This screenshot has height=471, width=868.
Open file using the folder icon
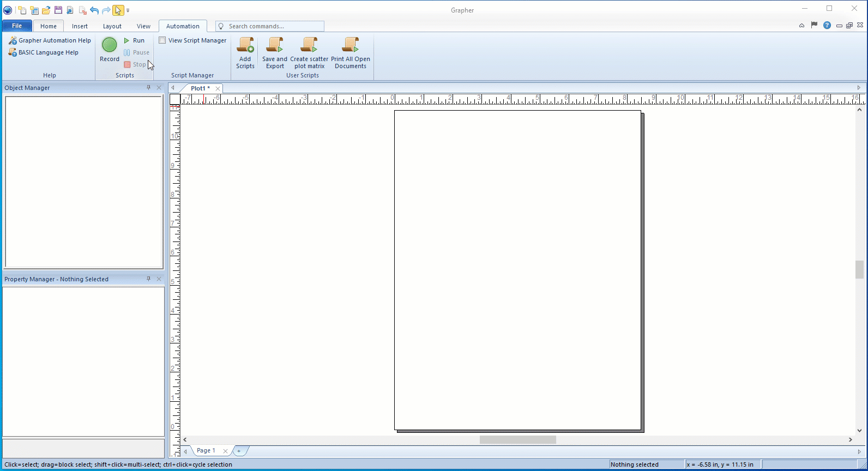[x=46, y=10]
